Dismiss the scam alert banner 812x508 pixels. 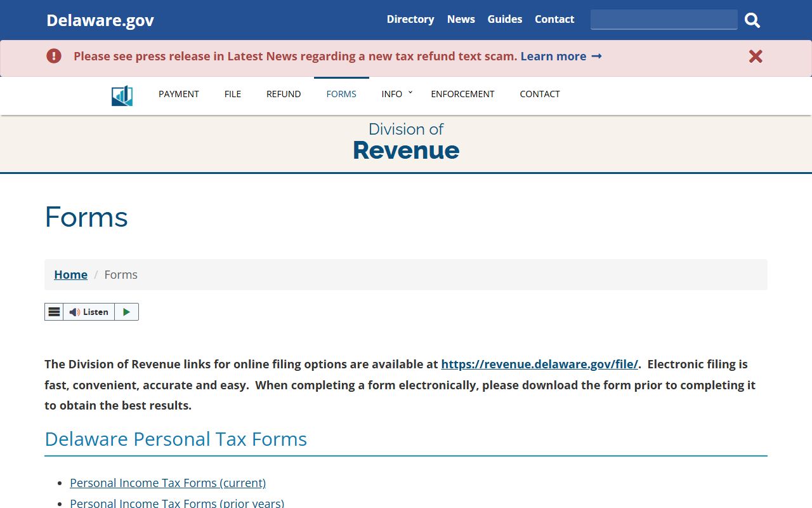coord(756,57)
